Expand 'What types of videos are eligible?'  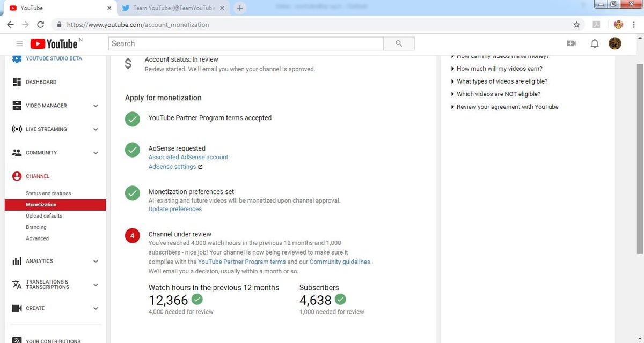[499, 81]
